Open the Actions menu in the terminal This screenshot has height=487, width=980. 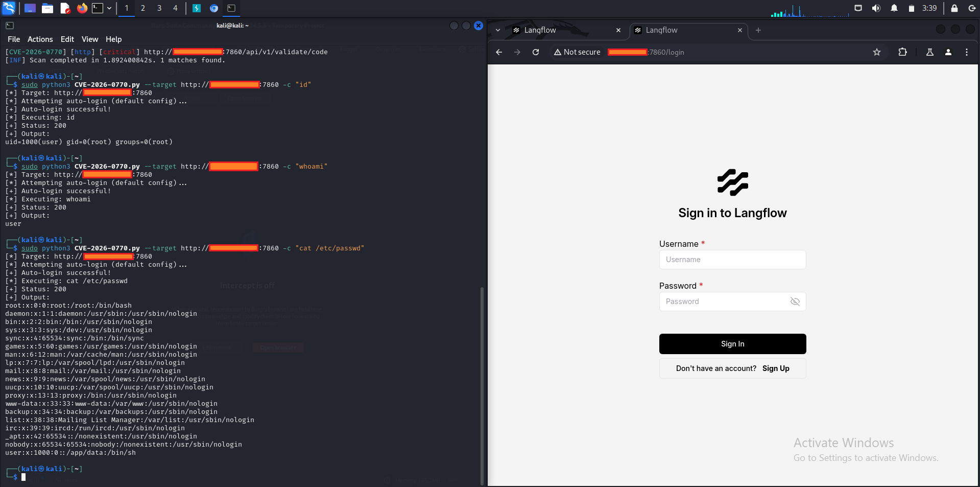tap(39, 39)
